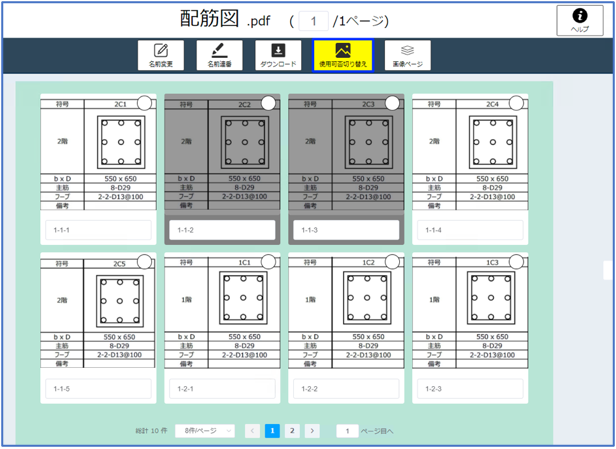The height and width of the screenshot is (449, 616).
Task: Select the 2C4 rebar drawing thumbnail
Action: point(493,142)
